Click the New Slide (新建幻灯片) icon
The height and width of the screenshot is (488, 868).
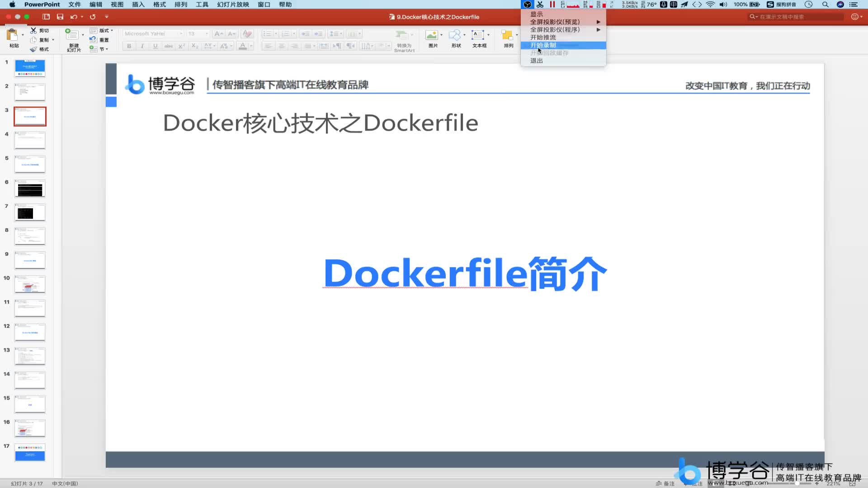click(x=72, y=34)
